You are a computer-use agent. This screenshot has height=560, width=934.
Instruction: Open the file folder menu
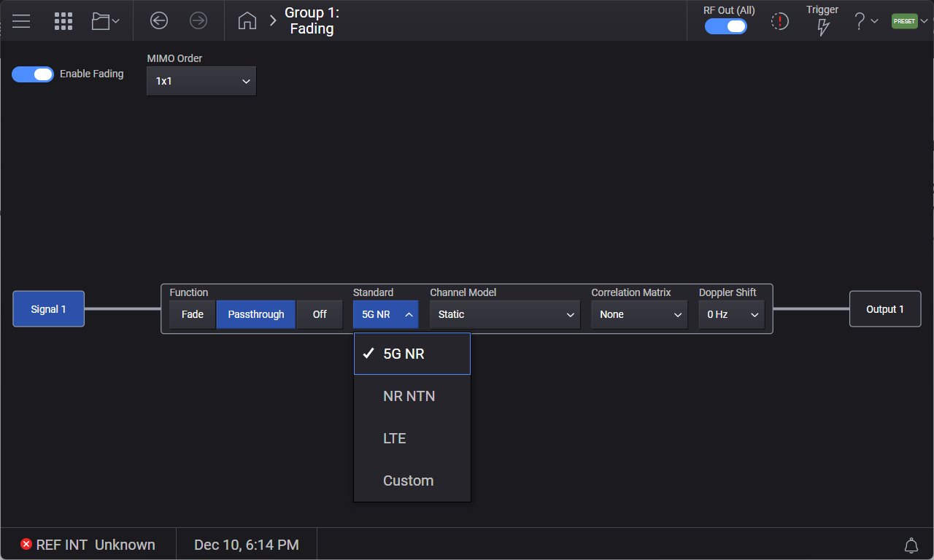pyautogui.click(x=105, y=21)
